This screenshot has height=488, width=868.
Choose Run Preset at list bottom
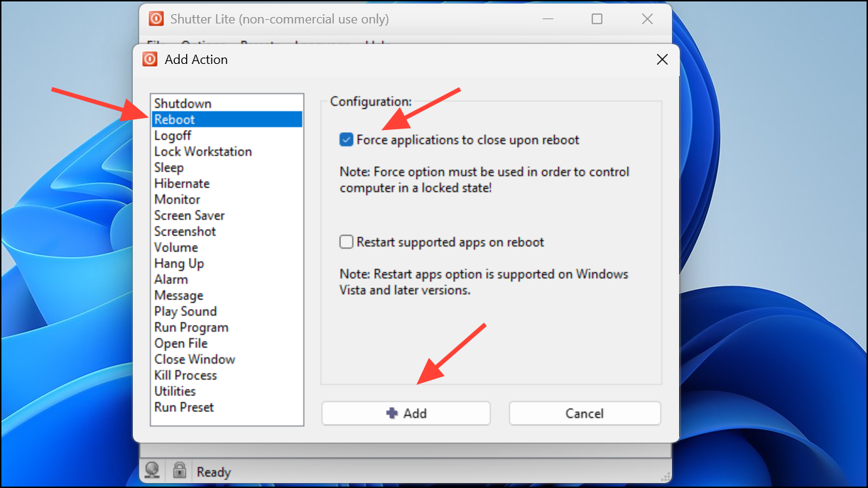(227, 407)
